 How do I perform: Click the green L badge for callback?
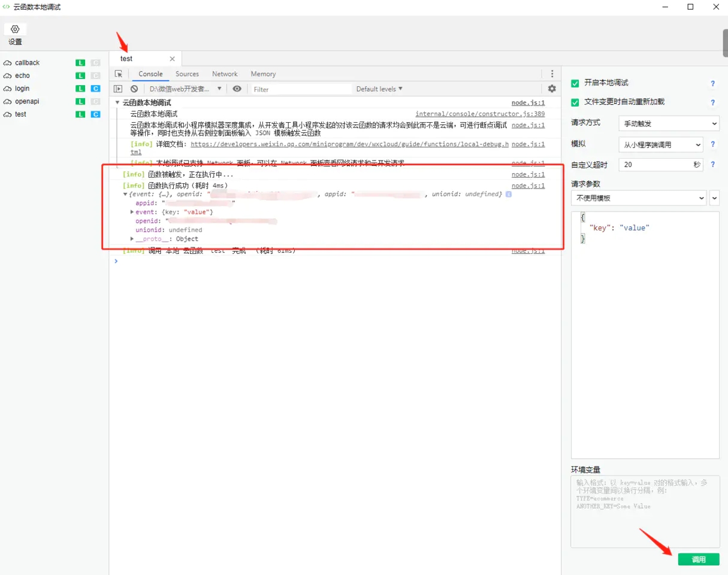click(x=80, y=63)
